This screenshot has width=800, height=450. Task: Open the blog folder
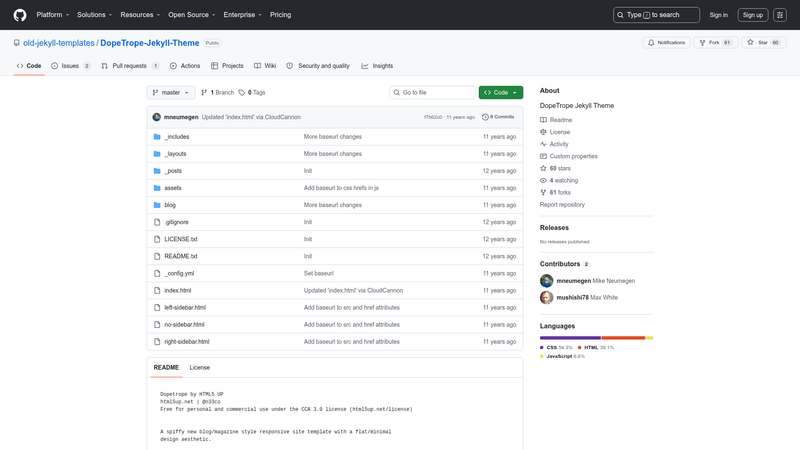[170, 205]
